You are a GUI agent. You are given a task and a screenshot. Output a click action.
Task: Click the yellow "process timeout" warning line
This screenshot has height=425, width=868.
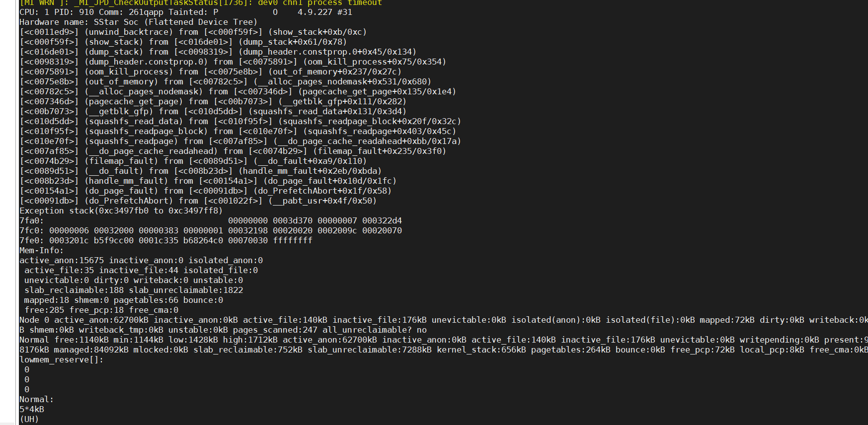pyautogui.click(x=201, y=3)
